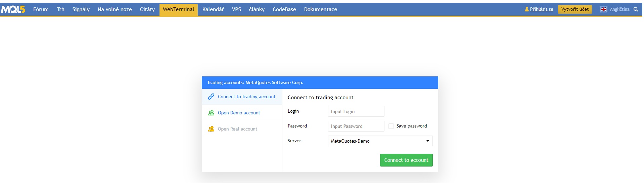Image resolution: width=644 pixels, height=183 pixels.
Task: Open the Angličtina language selector
Action: [619, 9]
